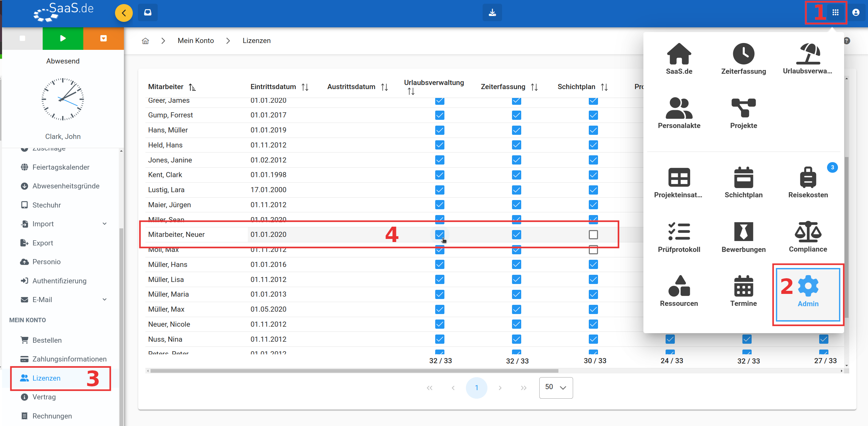Screen dimensions: 868x426
Task: Open the Compliance app
Action: click(x=808, y=237)
